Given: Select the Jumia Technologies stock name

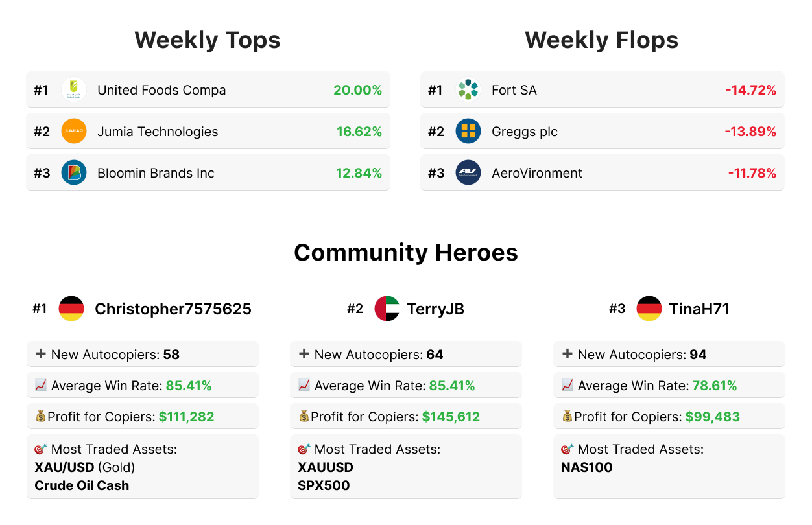Looking at the screenshot, I should coord(158,132).
